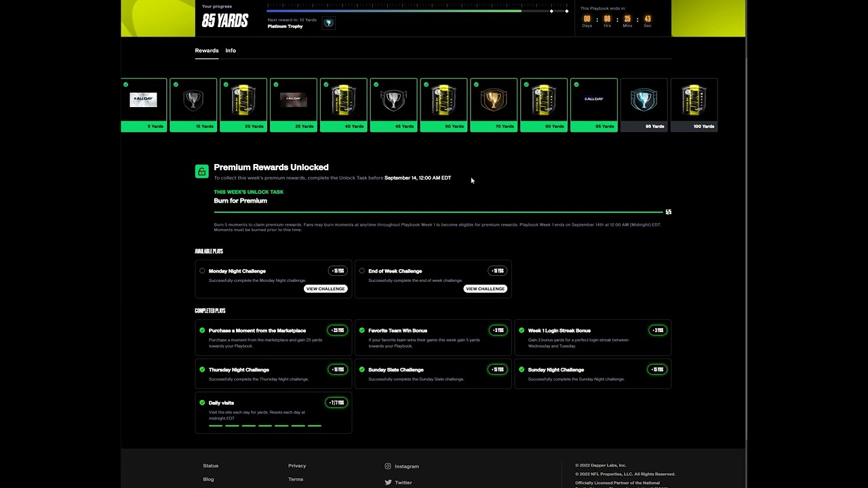Click the Sunday Night Challenge checkmark
The width and height of the screenshot is (868, 488).
point(521,369)
